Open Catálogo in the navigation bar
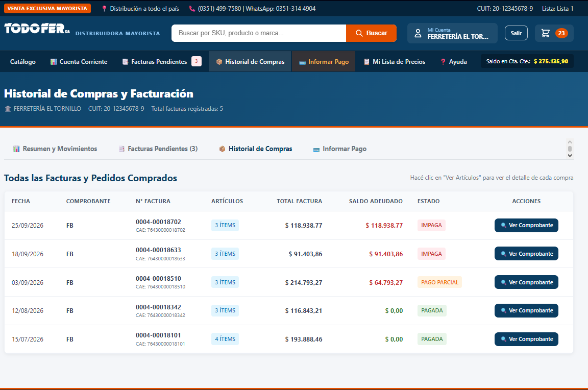This screenshot has width=588, height=390. click(x=23, y=61)
